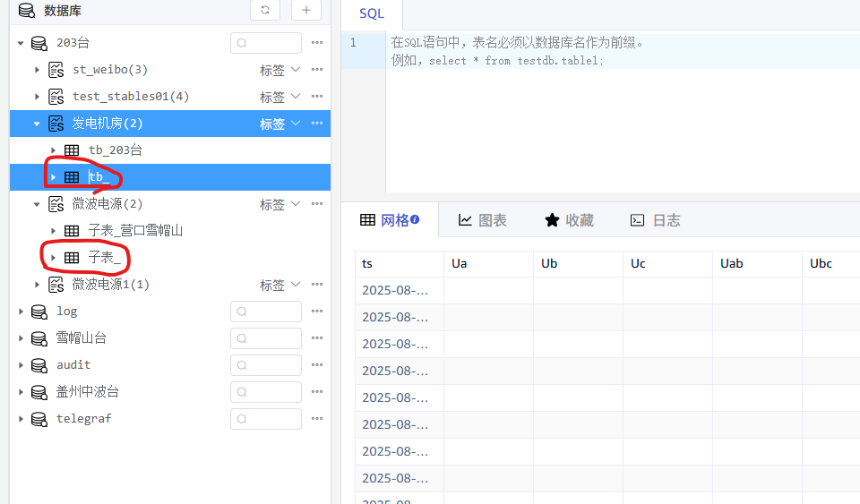Open 标签 dropdown for 微波电源(2)
Screen dimensions: 860x504
tap(279, 204)
